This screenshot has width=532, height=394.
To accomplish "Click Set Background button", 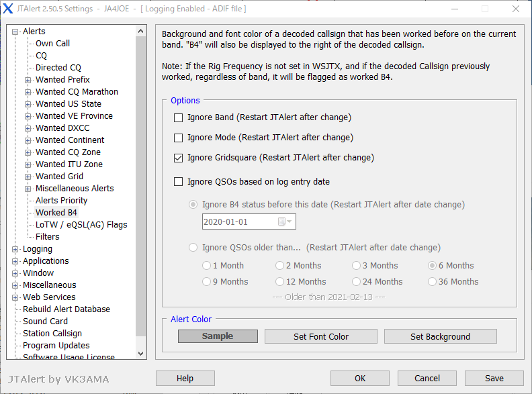I will (x=441, y=336).
